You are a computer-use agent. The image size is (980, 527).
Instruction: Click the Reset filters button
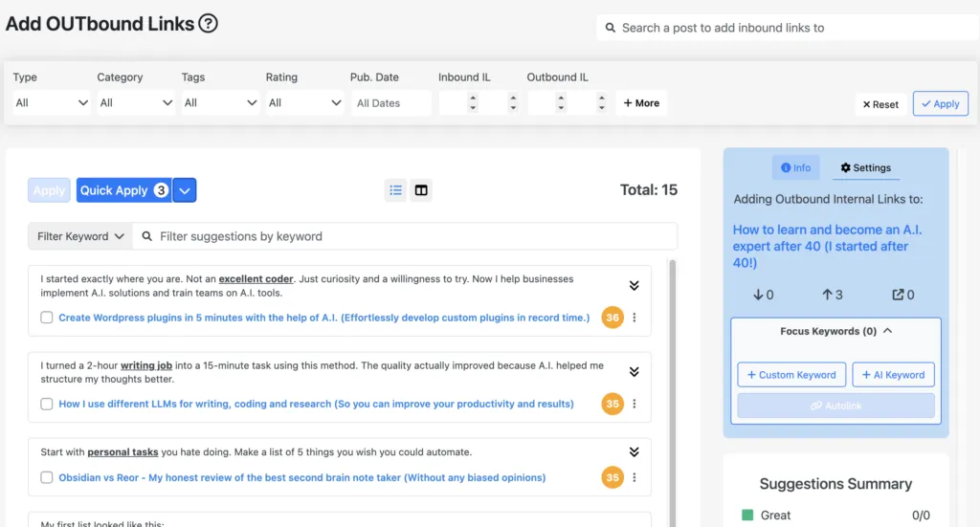point(880,104)
